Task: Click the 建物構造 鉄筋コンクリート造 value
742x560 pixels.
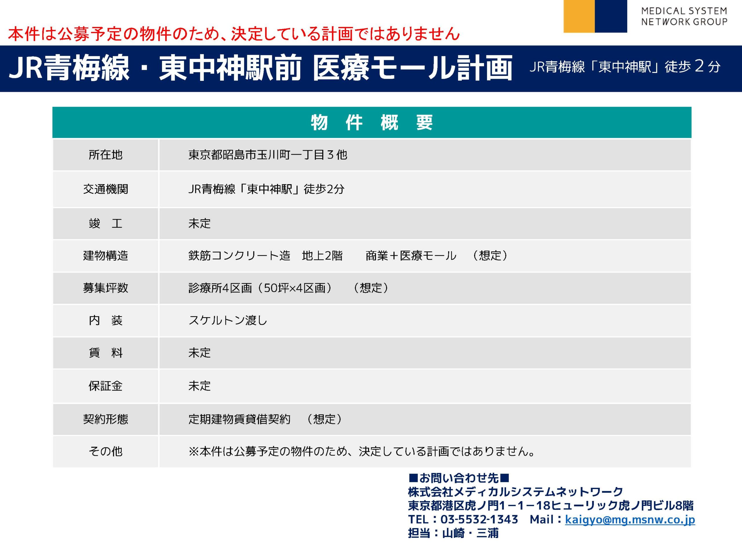Action: click(239, 256)
